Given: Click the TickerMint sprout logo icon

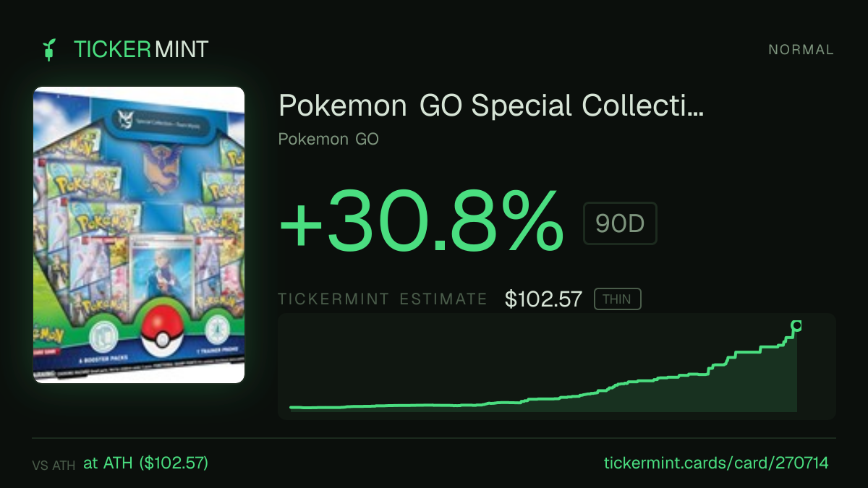Looking at the screenshot, I should pyautogui.click(x=49, y=49).
